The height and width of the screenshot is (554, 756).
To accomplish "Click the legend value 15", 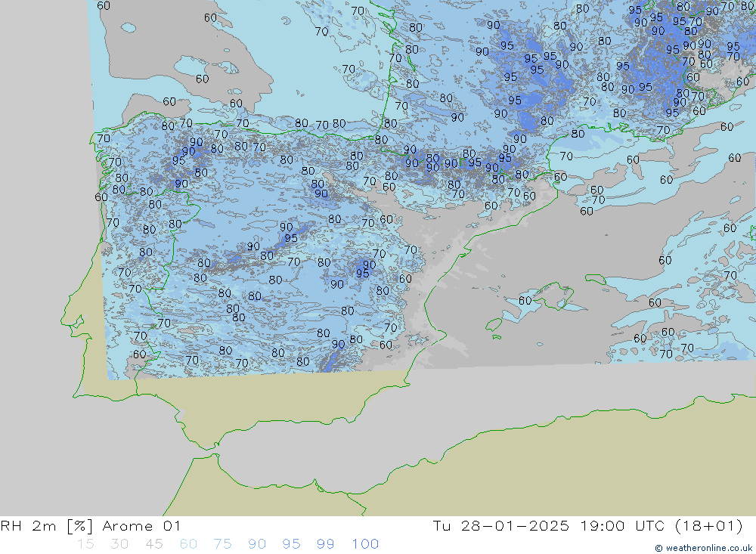I will pos(85,544).
